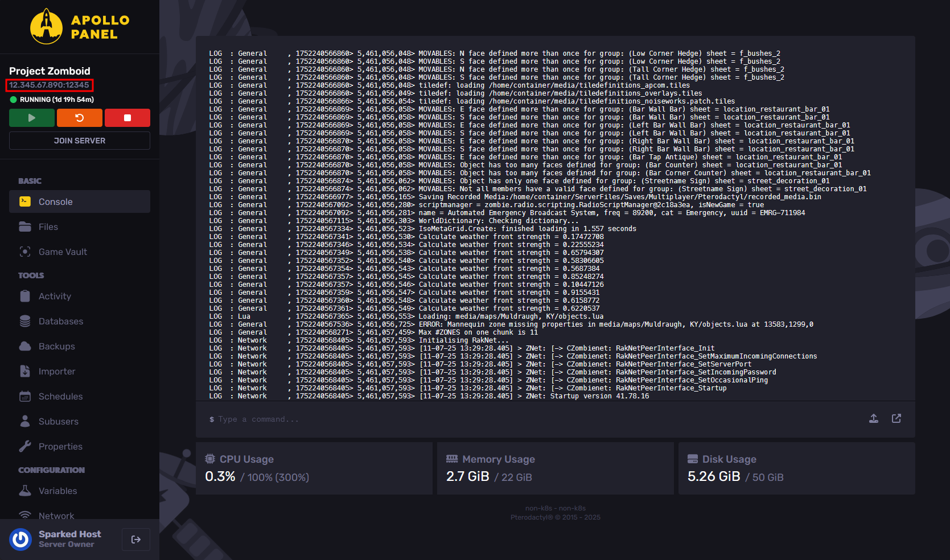Select the Memory Usage 2.7 GiB value
The height and width of the screenshot is (560, 950).
(x=468, y=476)
